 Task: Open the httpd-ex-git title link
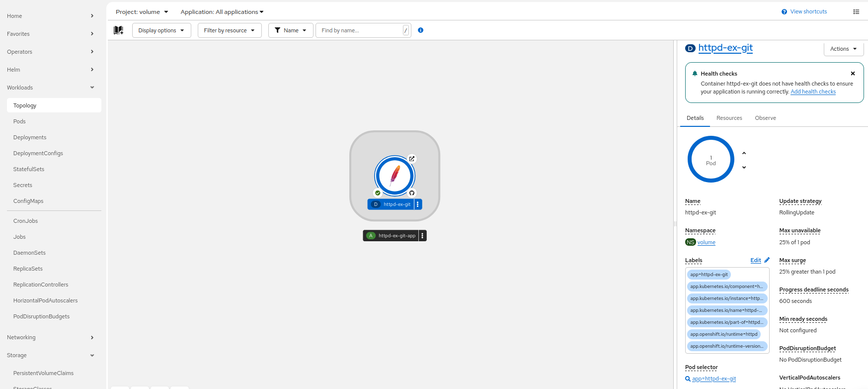click(725, 48)
